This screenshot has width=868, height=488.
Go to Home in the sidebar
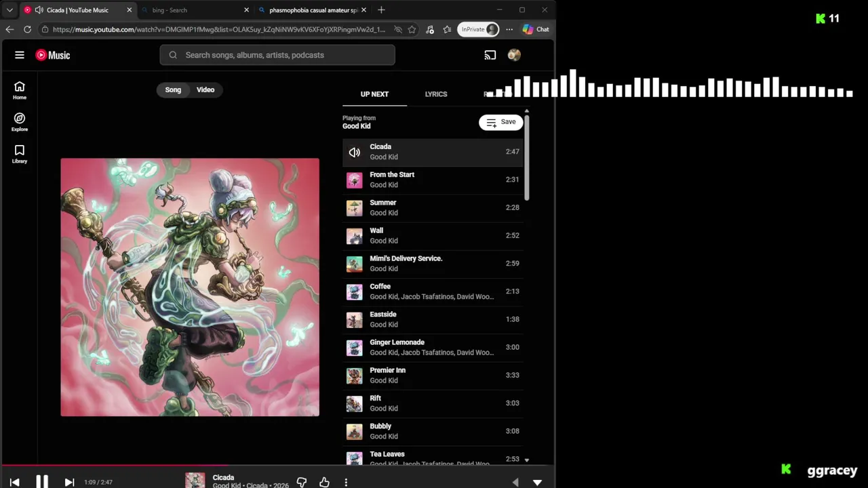point(20,90)
